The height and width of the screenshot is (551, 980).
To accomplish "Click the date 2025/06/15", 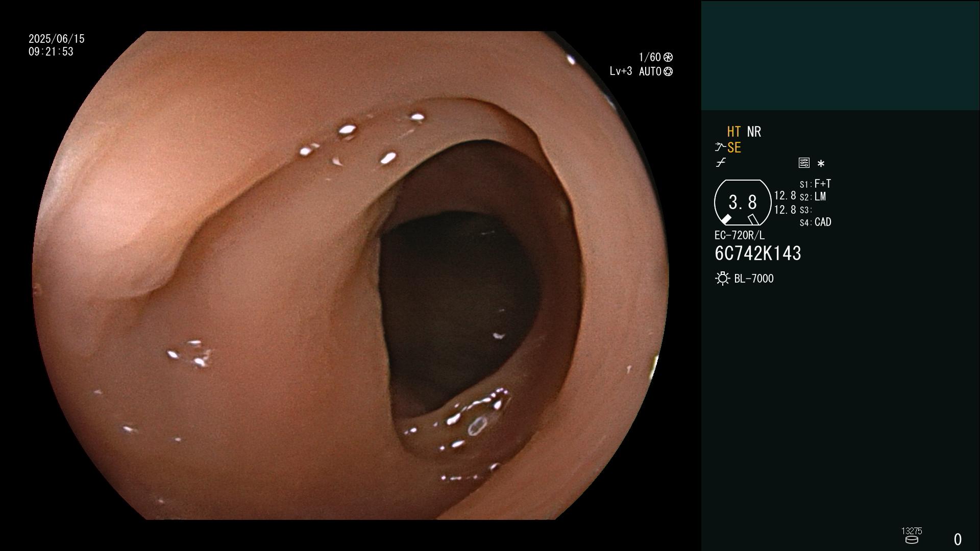I will point(57,39).
